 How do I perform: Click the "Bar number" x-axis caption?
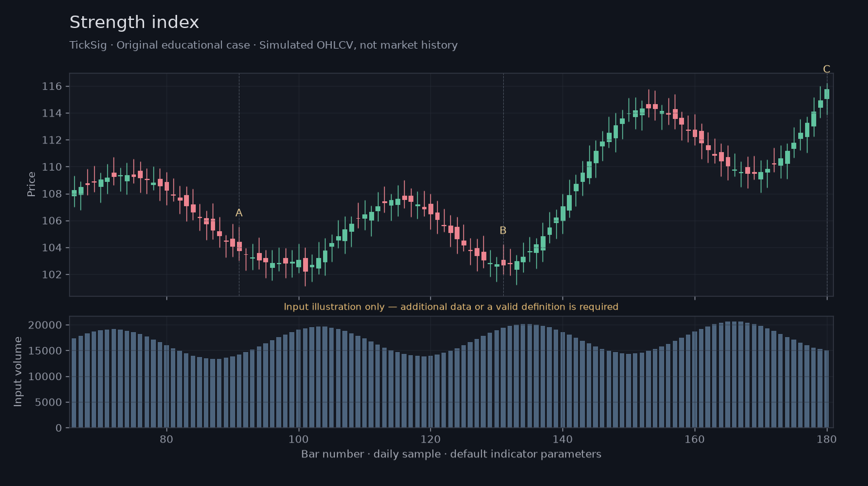tap(451, 454)
